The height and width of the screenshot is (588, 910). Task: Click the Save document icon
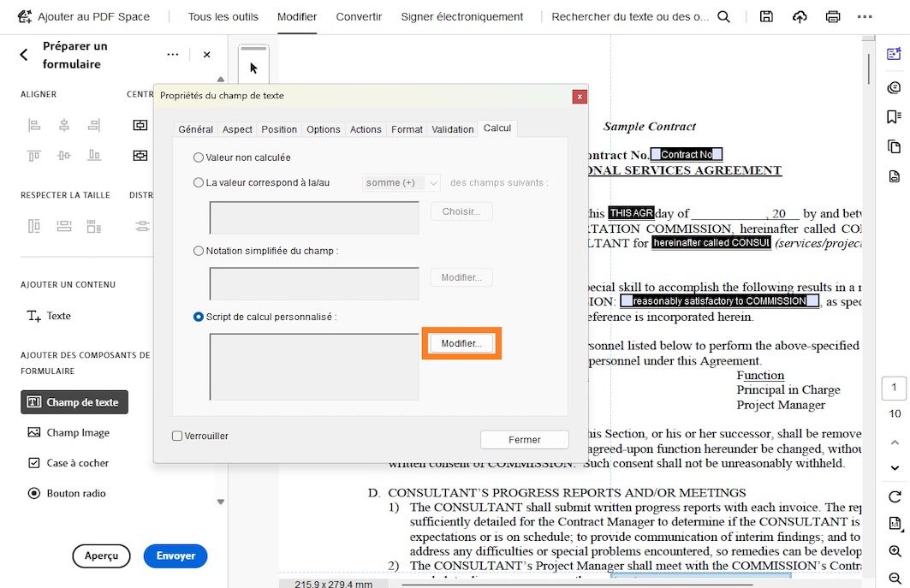pyautogui.click(x=766, y=16)
